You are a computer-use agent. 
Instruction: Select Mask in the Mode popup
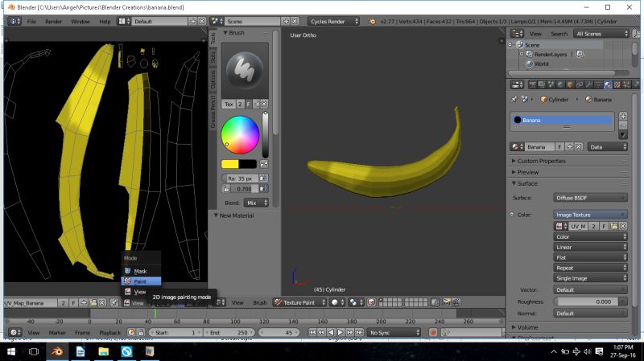(x=141, y=271)
